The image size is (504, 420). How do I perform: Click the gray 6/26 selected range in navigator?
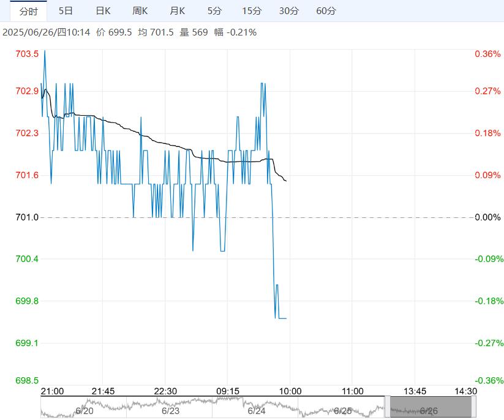pyautogui.click(x=431, y=407)
